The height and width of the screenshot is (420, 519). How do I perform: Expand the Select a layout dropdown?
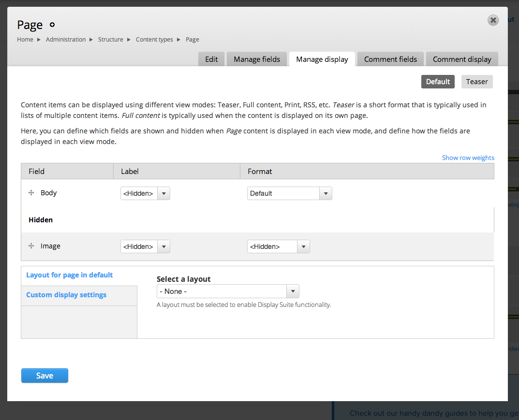pos(228,291)
